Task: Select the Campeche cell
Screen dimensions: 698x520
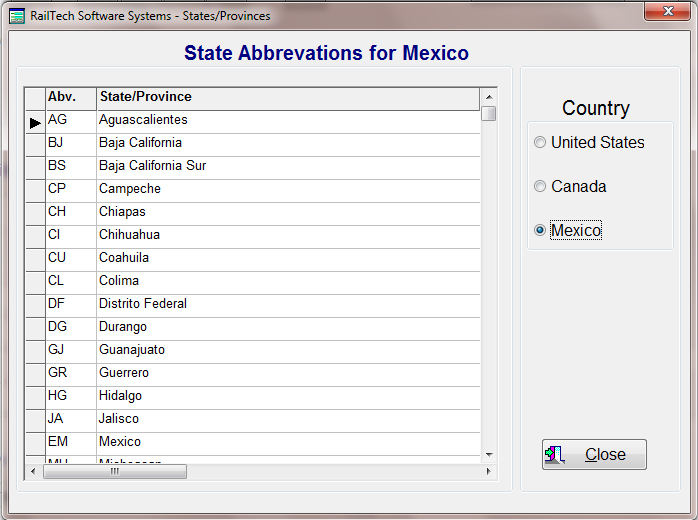Action: 288,191
